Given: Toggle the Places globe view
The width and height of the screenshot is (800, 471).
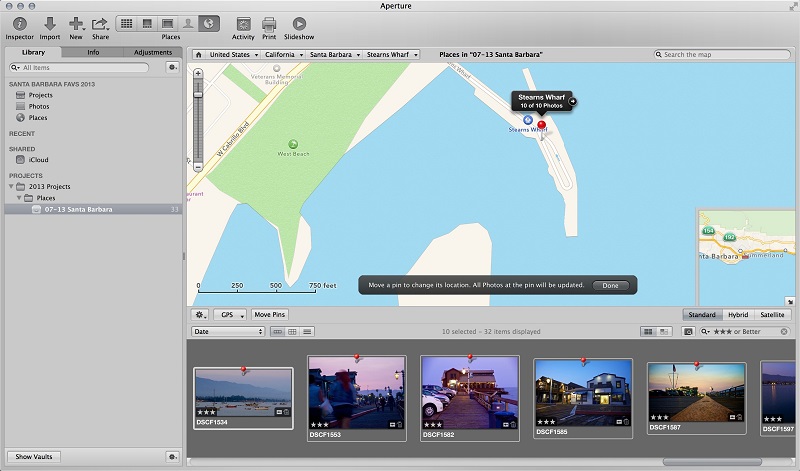Looking at the screenshot, I should point(209,23).
